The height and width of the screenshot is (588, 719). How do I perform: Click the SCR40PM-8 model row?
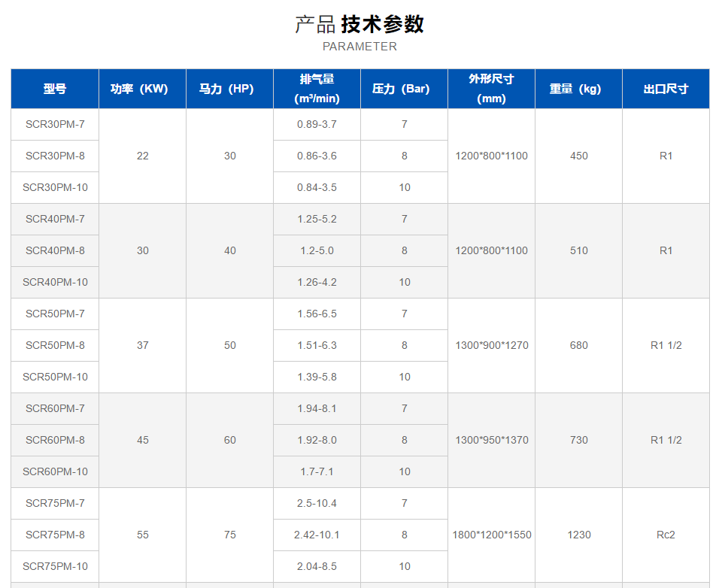point(55,250)
